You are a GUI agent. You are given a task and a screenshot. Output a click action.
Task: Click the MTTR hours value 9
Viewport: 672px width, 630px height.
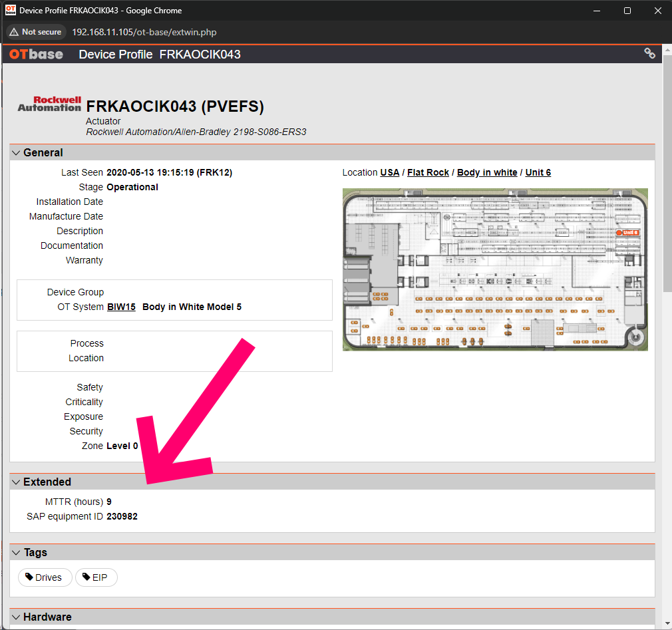click(109, 502)
